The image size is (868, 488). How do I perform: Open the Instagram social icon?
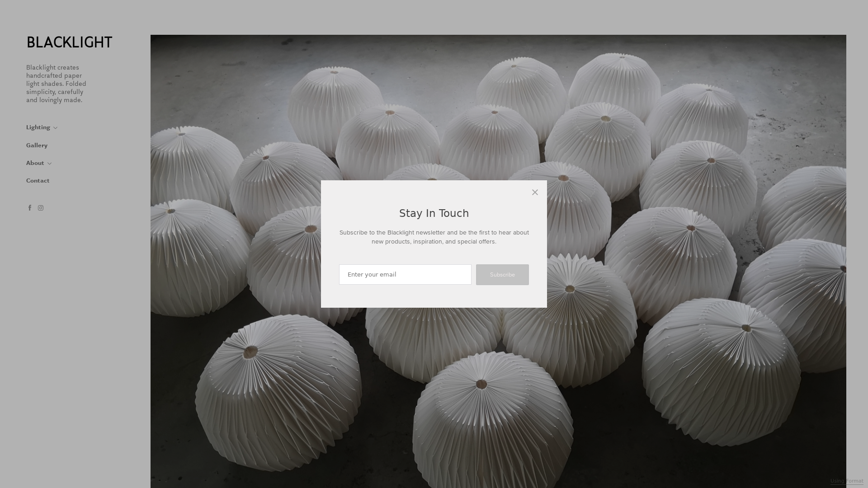[41, 208]
